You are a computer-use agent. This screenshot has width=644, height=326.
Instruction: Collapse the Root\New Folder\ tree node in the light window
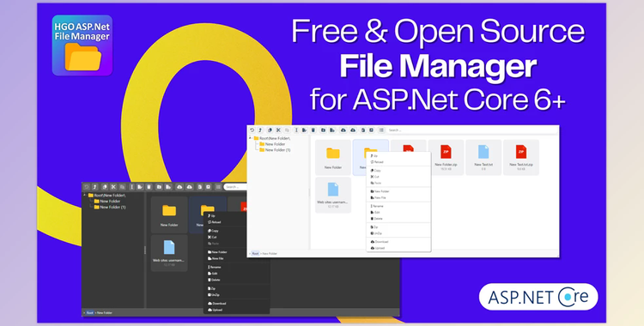click(x=250, y=138)
